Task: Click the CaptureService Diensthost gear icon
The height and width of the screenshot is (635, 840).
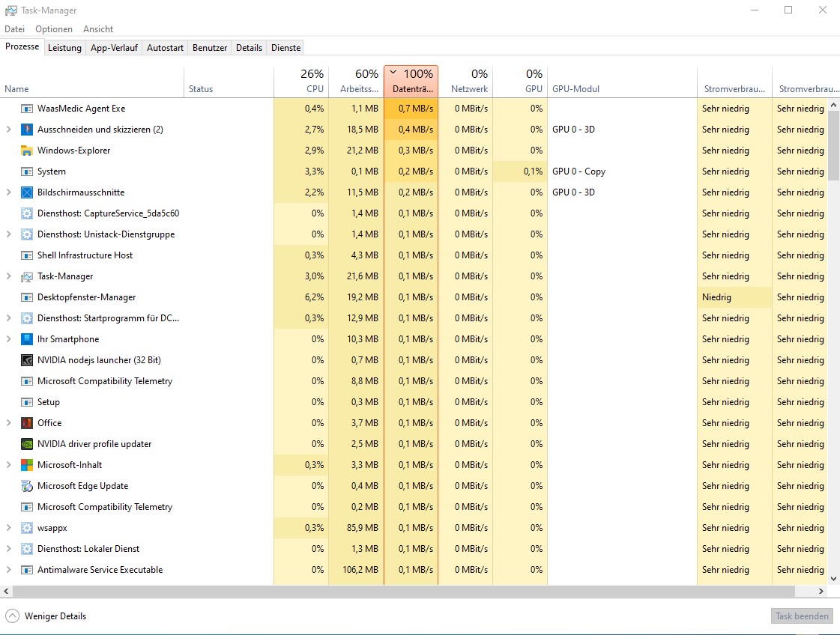Action: (27, 213)
